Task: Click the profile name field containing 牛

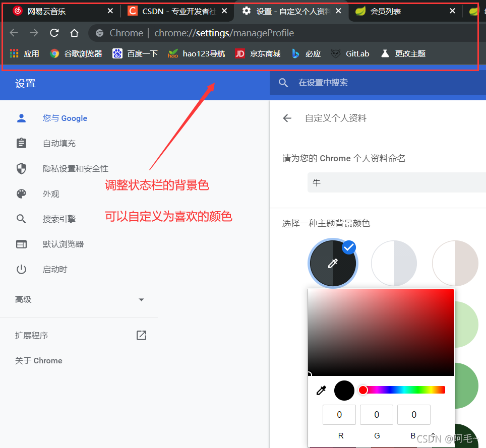Action: 397,182
